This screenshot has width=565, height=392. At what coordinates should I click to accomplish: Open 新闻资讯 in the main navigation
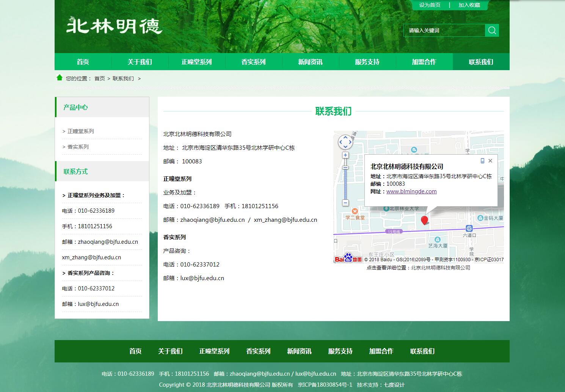311,62
